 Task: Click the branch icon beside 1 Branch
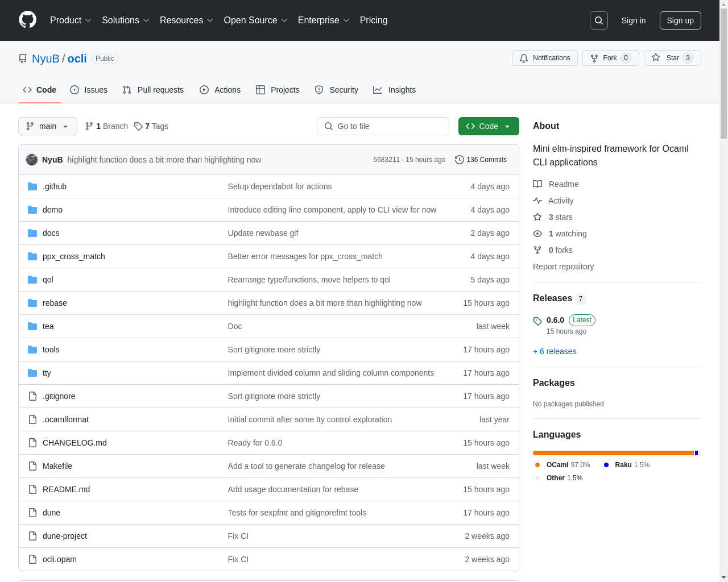pos(89,126)
